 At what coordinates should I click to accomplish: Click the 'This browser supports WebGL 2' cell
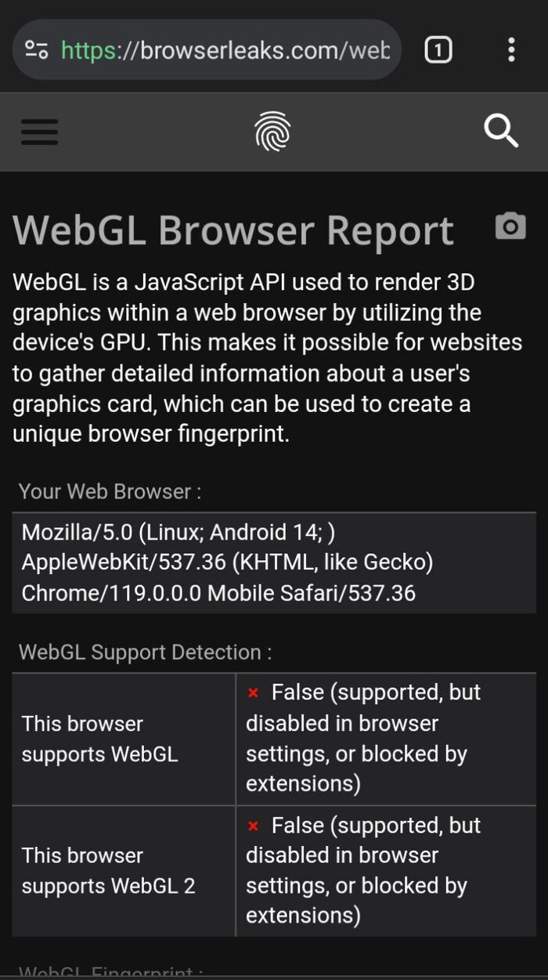click(x=124, y=871)
